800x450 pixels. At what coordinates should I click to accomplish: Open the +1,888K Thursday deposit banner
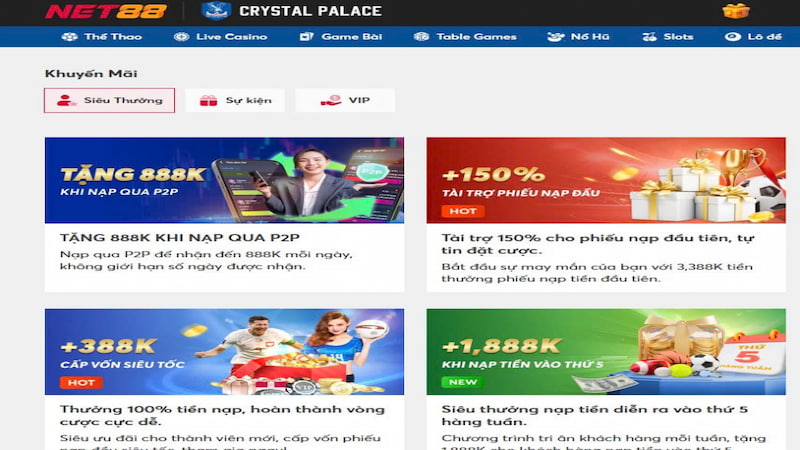(606, 352)
